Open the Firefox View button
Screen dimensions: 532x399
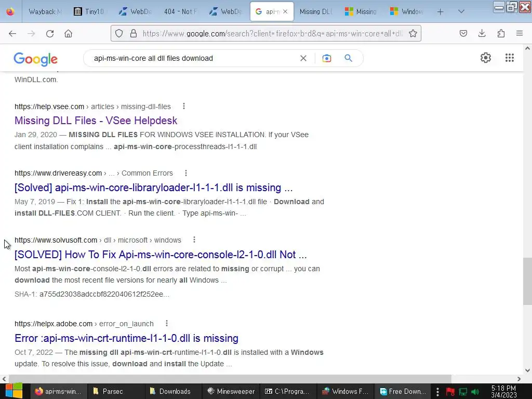tap(10, 11)
